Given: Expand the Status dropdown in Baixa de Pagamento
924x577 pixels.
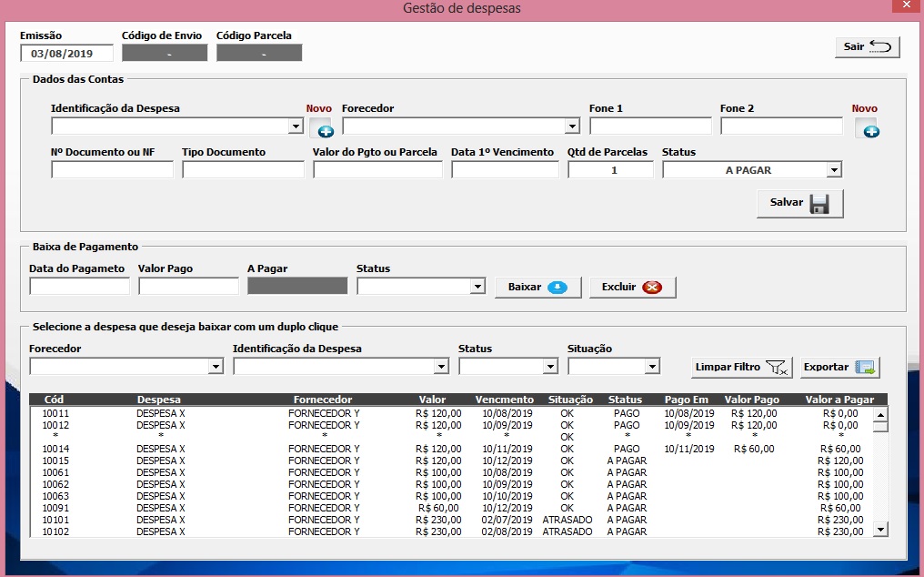Looking at the screenshot, I should coord(477,287).
